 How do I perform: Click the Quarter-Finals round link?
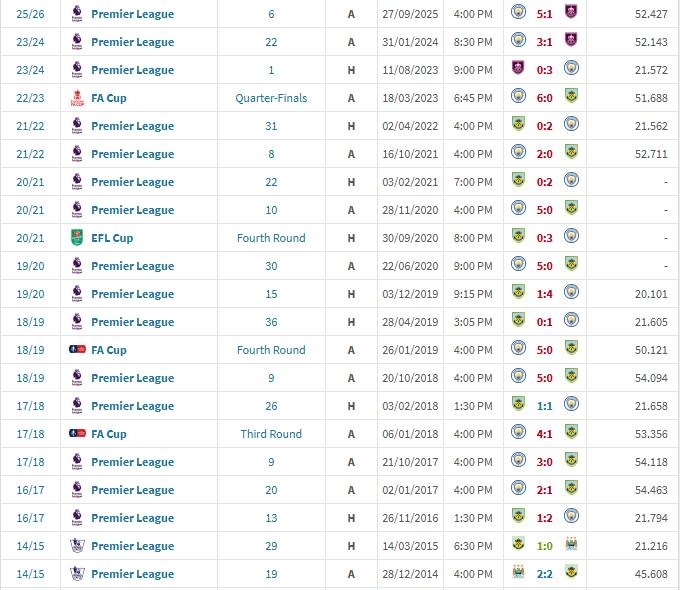point(271,98)
